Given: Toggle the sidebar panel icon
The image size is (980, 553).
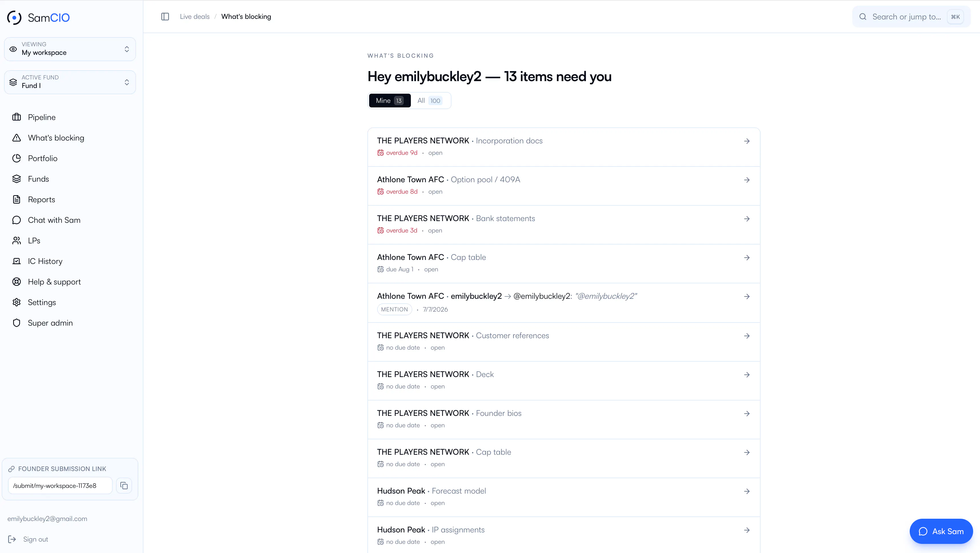Looking at the screenshot, I should tap(165, 17).
